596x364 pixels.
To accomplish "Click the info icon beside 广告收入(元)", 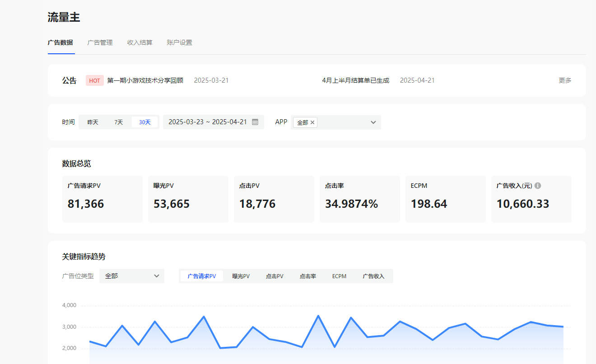I will (x=538, y=186).
